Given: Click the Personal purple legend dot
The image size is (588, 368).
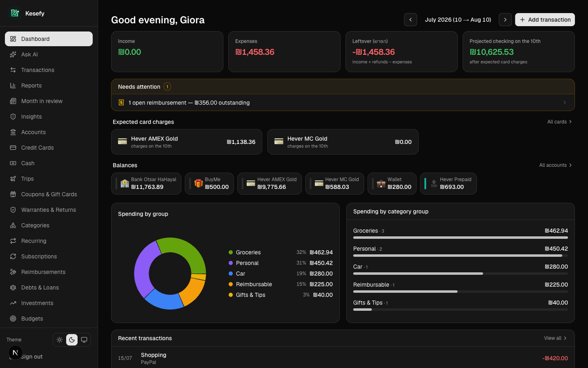Looking at the screenshot, I should (x=231, y=263).
